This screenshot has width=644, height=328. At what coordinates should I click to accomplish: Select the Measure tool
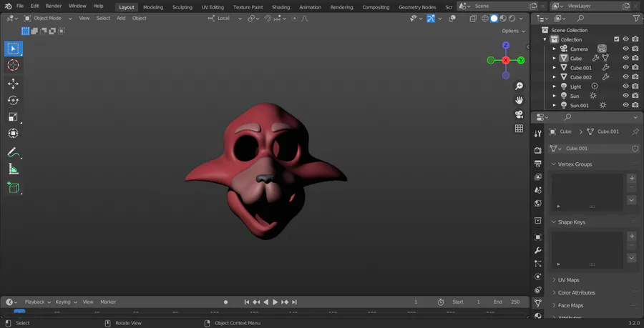click(13, 169)
